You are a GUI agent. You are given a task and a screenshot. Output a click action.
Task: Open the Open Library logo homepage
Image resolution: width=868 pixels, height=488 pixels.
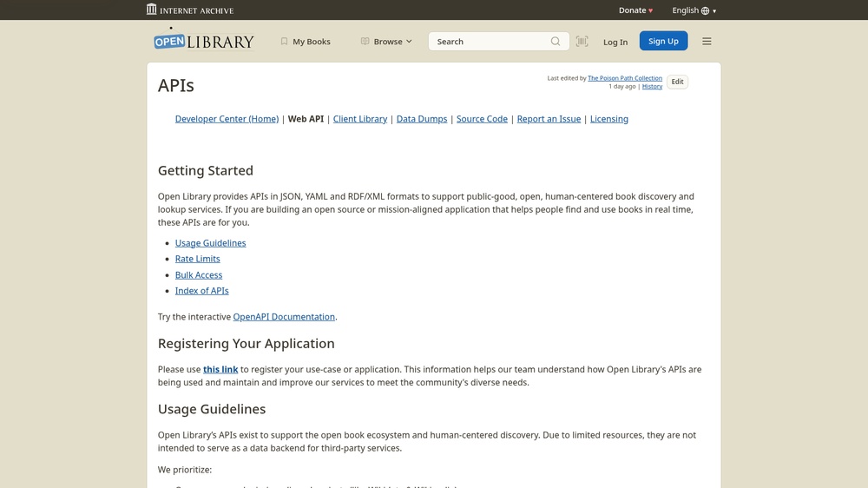[x=204, y=41]
